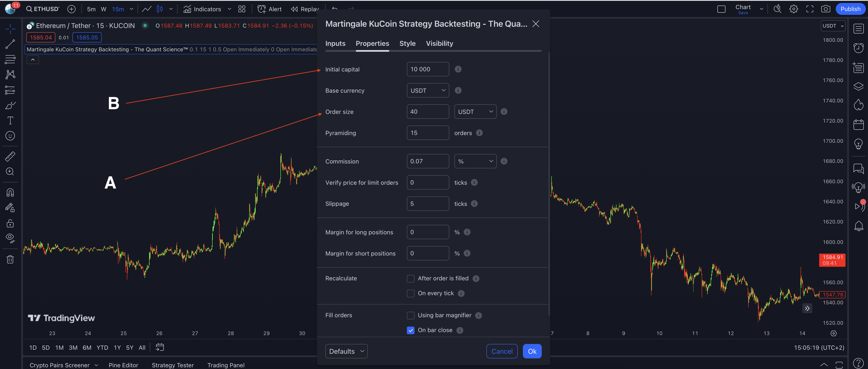Check the On every tick option

tap(410, 294)
